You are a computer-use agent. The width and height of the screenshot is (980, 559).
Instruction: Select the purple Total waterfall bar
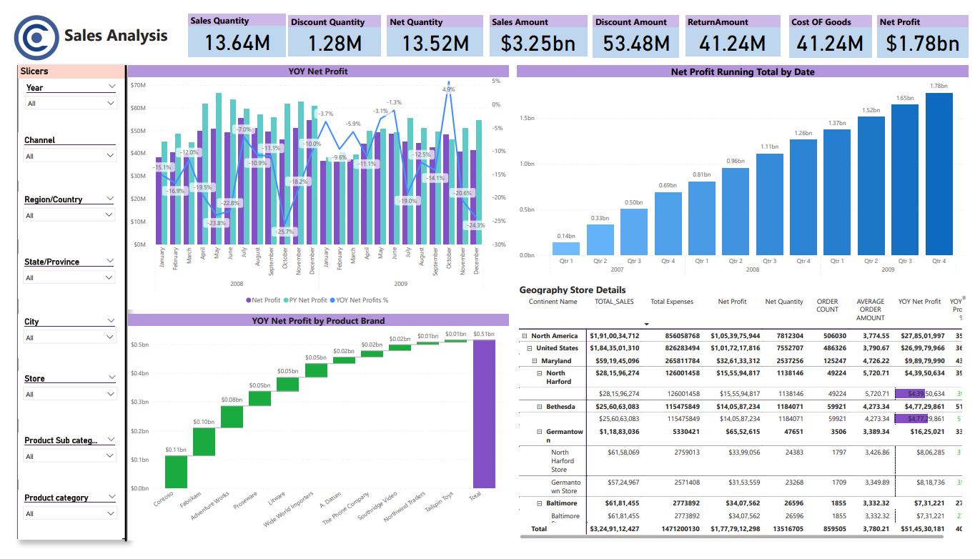tap(483, 414)
